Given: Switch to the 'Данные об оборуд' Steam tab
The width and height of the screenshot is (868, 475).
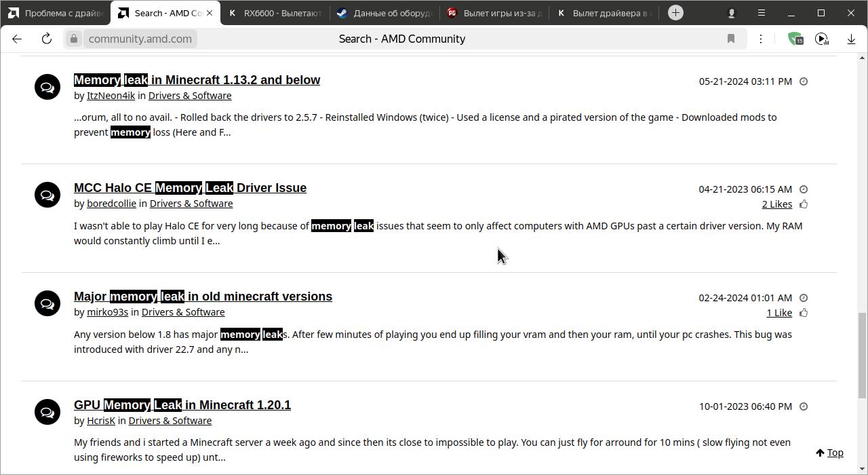Looking at the screenshot, I should click(385, 13).
